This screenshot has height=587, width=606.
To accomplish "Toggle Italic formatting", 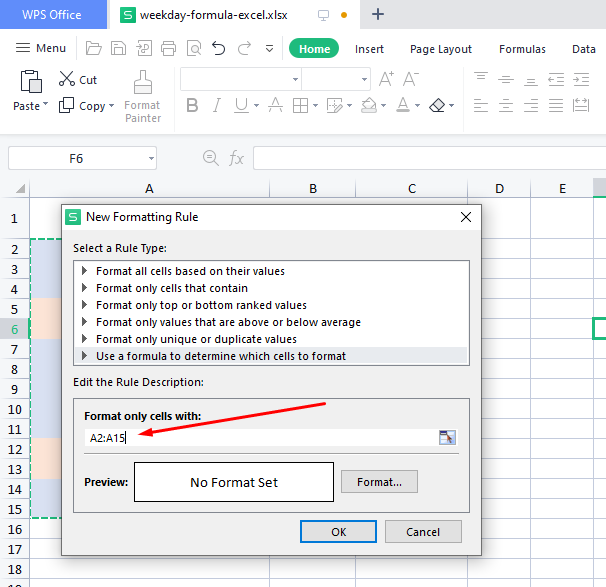I will click(x=217, y=105).
